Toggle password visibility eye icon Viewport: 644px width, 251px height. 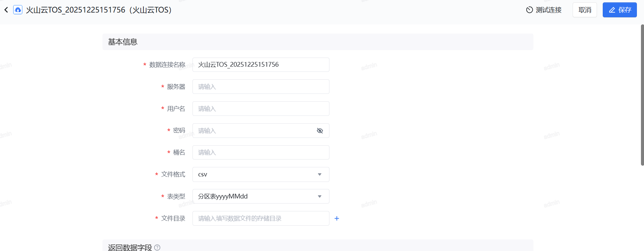point(320,131)
